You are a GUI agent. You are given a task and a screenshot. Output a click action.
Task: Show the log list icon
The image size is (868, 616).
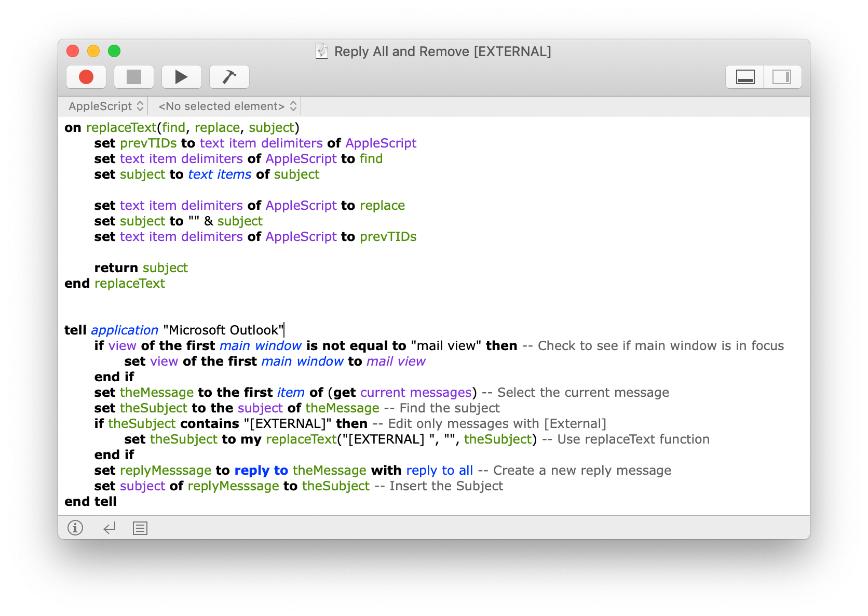(140, 528)
